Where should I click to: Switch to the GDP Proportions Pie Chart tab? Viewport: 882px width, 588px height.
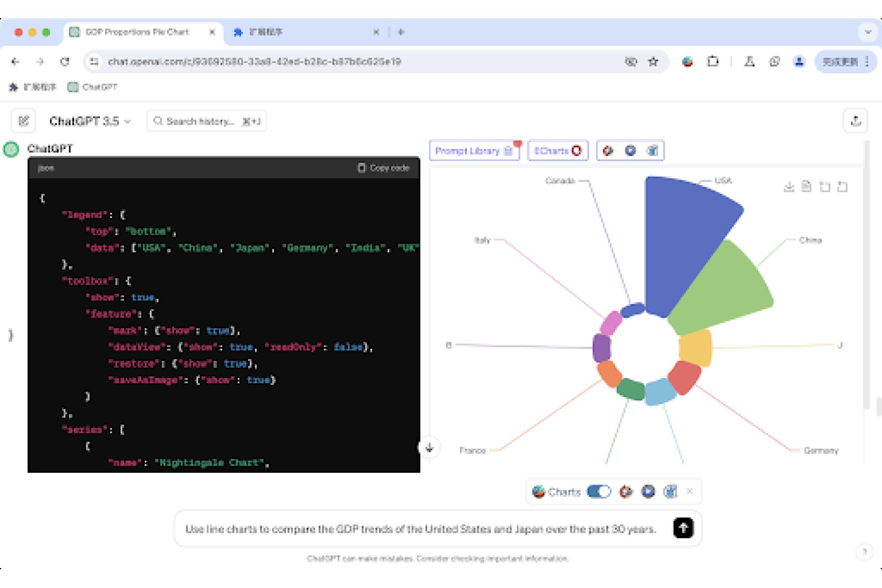pos(138,32)
